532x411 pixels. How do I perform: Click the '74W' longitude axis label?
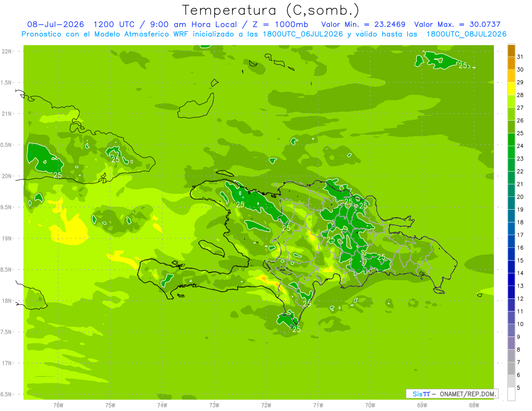point(162,405)
